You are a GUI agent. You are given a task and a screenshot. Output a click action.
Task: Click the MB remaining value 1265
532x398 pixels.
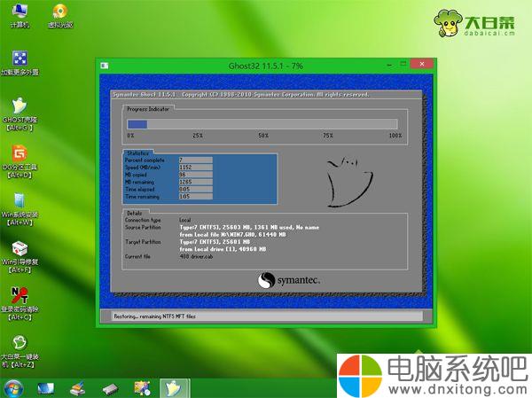(x=196, y=182)
